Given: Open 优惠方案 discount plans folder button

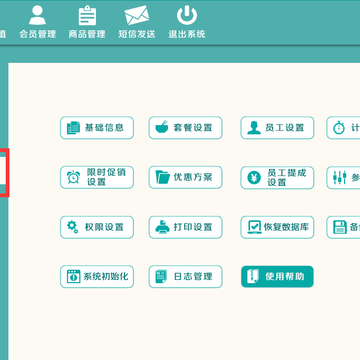Looking at the screenshot, I should pyautogui.click(x=186, y=177).
